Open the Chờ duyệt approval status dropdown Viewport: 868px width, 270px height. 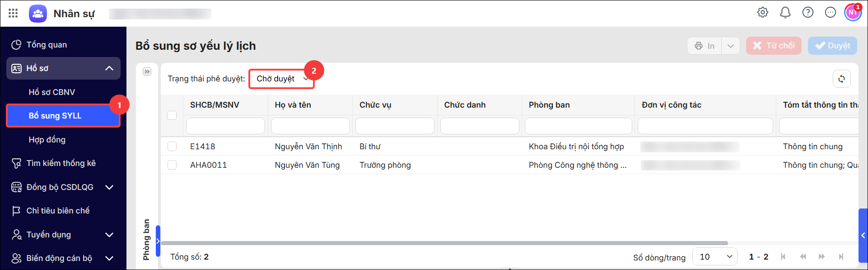(x=281, y=79)
